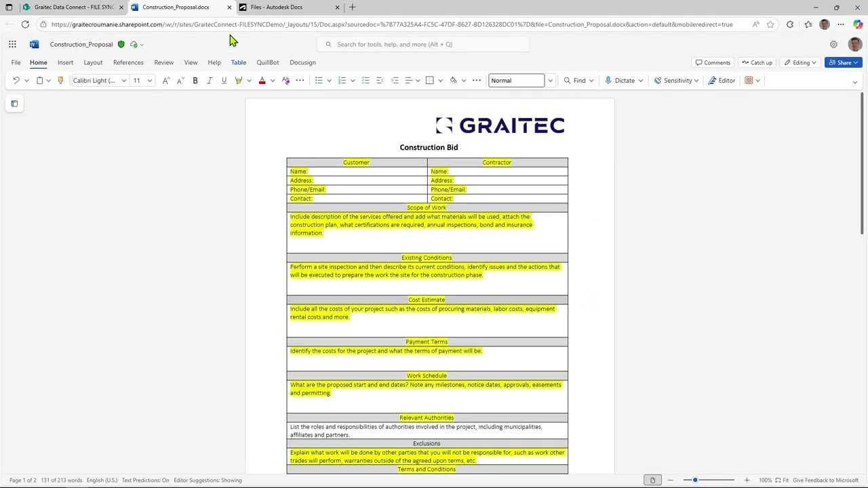Switch to the Review tab
Screen dimensions: 868x488
tap(163, 62)
